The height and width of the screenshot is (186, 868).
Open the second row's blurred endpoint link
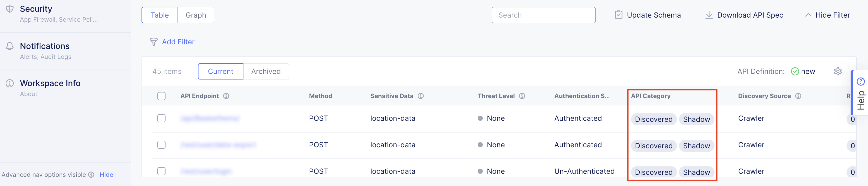(218, 145)
